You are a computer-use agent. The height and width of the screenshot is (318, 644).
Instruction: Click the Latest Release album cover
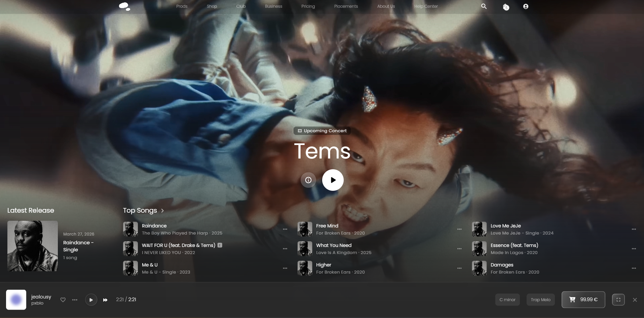pos(33,246)
